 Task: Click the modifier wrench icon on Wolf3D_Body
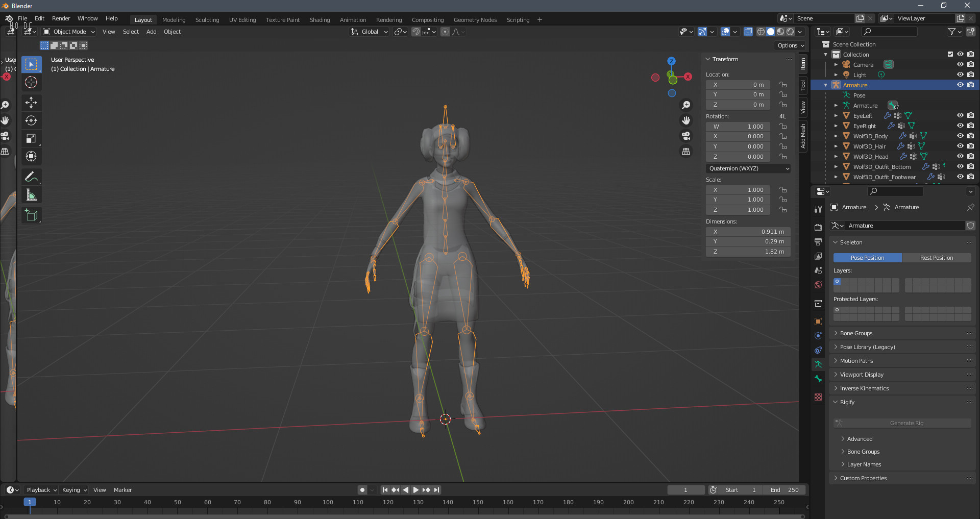(x=902, y=136)
